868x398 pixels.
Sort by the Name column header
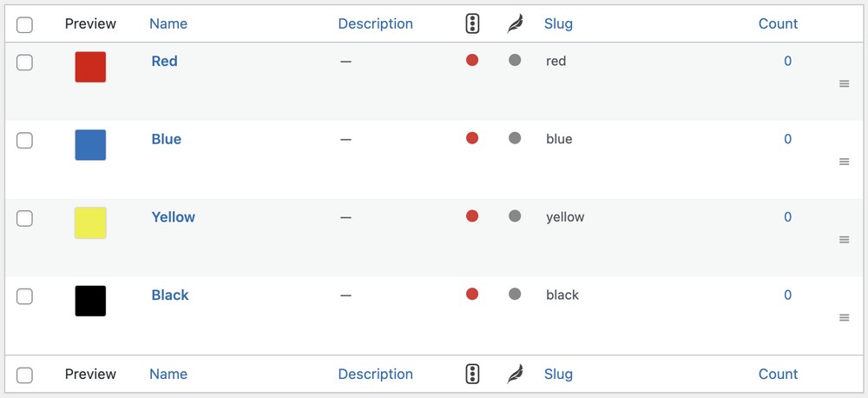tap(168, 23)
